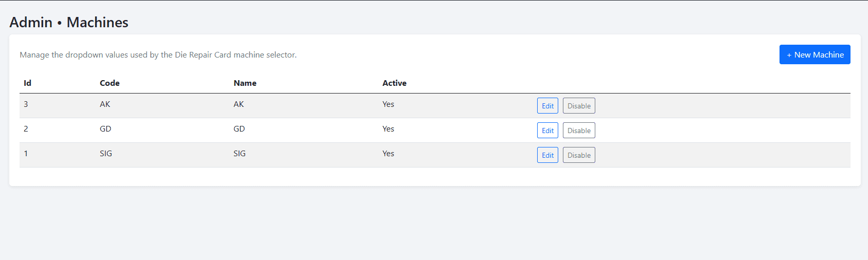Viewport: 868px width, 260px height.
Task: Click the Name column header
Action: (x=245, y=83)
